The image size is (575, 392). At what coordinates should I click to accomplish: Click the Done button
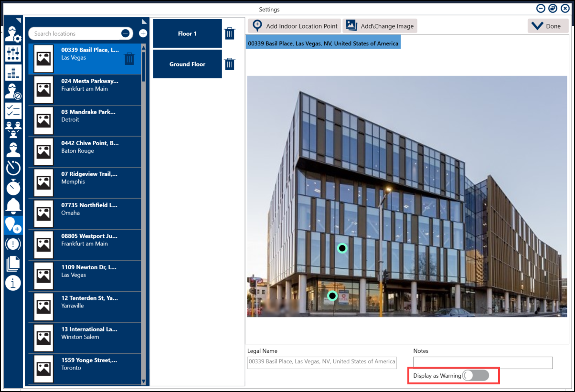point(547,26)
